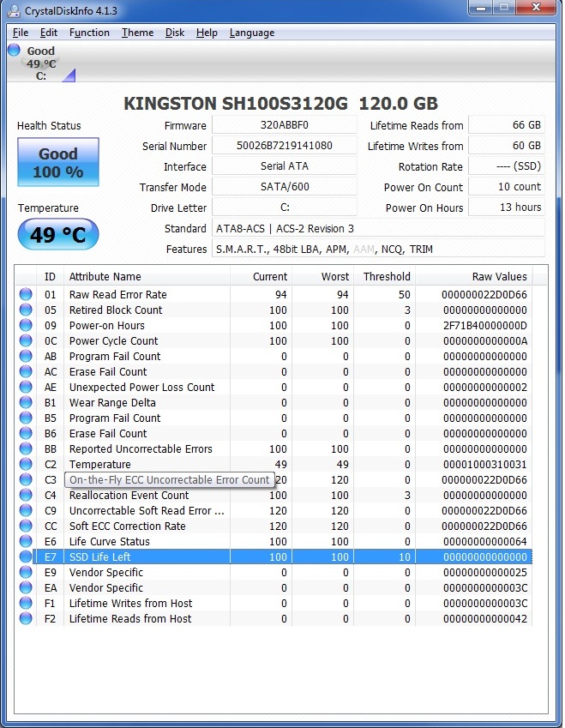Select the Life Curve Status attribute name
Image resolution: width=565 pixels, height=728 pixels.
click(110, 541)
